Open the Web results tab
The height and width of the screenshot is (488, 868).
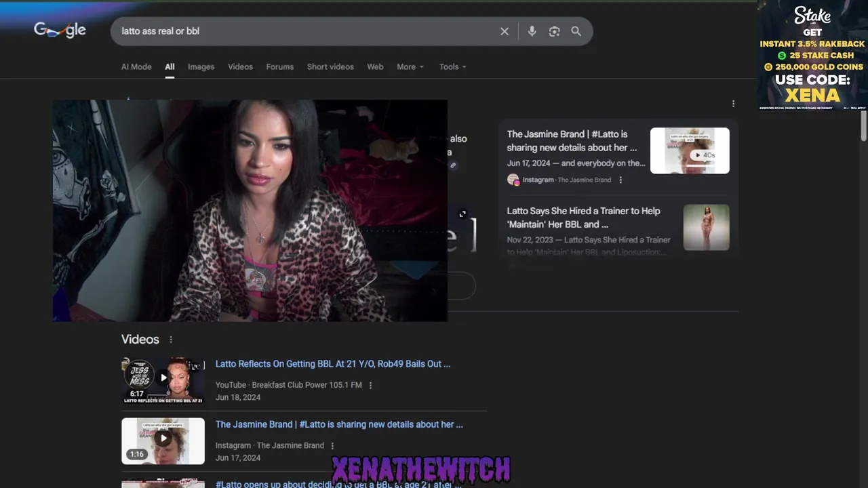375,66
